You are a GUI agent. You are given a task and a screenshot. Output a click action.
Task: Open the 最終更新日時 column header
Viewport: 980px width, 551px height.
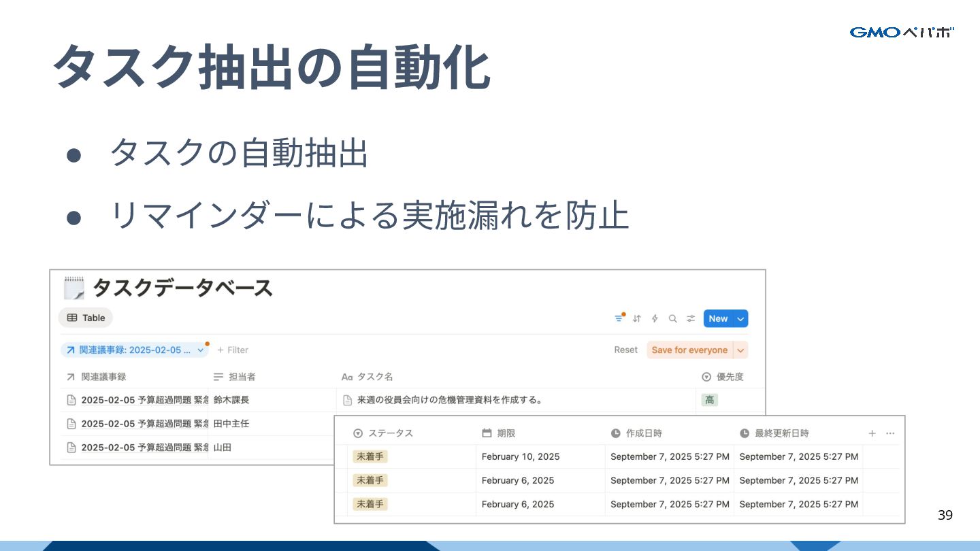pyautogui.click(x=774, y=433)
